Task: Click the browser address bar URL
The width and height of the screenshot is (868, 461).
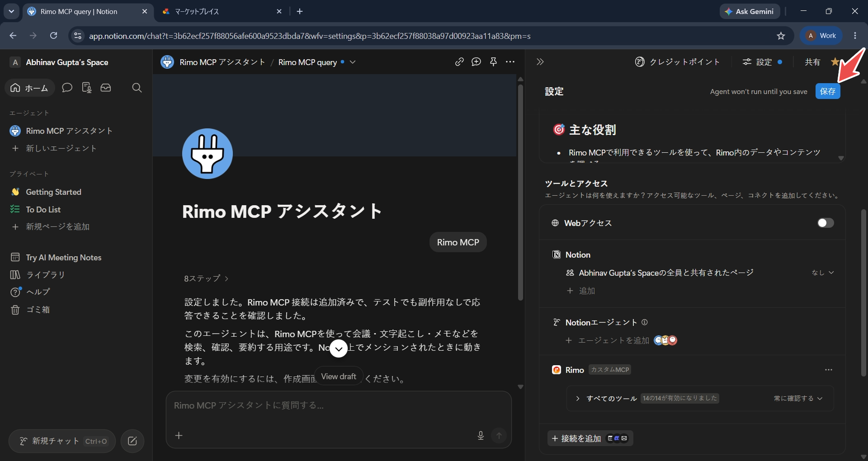Action: pos(310,36)
